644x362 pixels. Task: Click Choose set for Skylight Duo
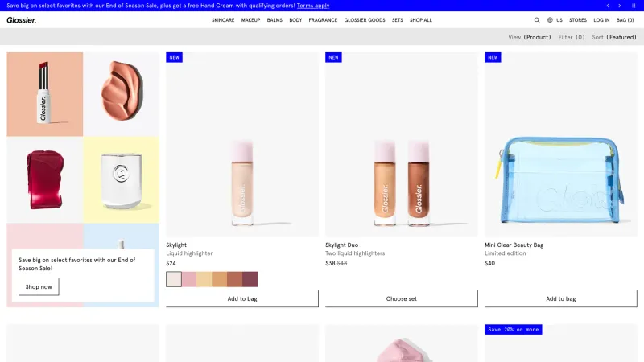click(x=401, y=298)
